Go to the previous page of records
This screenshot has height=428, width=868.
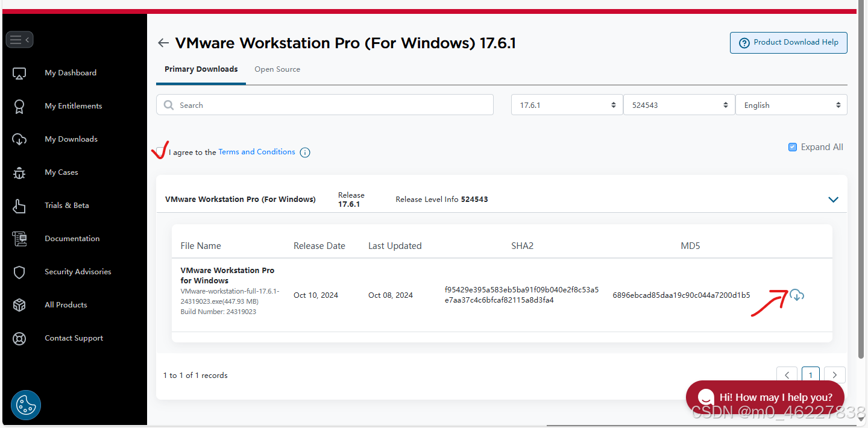787,375
